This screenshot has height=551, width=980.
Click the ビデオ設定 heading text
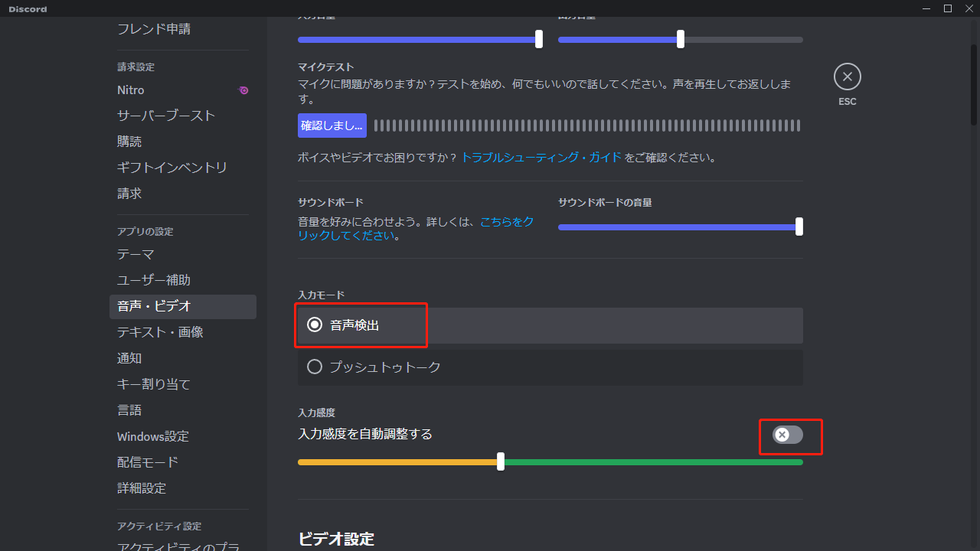(336, 539)
